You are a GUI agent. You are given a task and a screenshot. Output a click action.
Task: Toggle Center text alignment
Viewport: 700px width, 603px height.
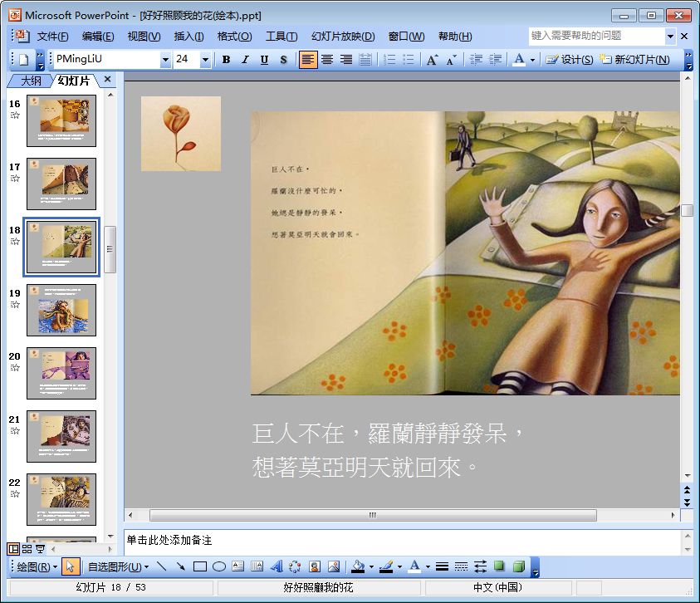(x=327, y=60)
